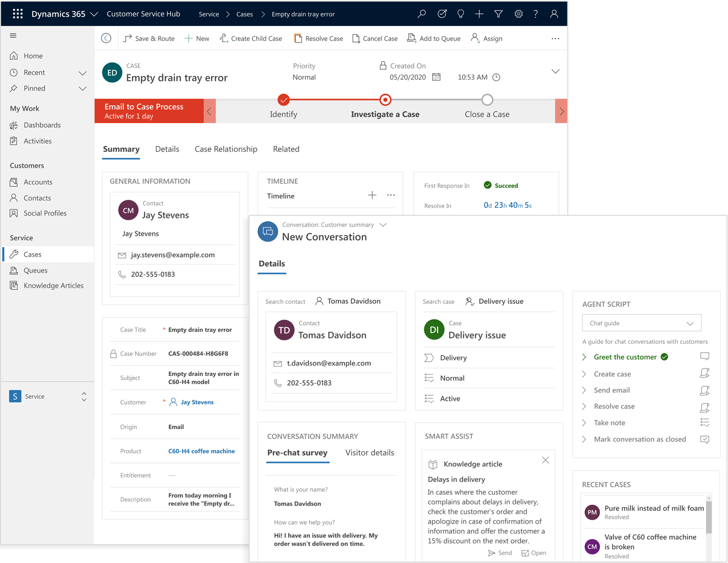Select the Investigate a Case stage circle
Image resolution: width=728 pixels, height=563 pixels.
pos(385,99)
